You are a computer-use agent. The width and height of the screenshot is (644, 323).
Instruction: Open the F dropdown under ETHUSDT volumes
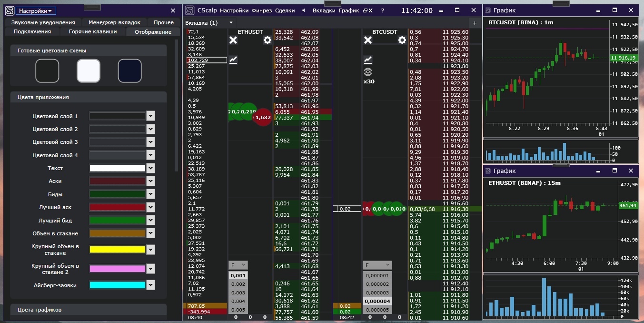tap(238, 265)
